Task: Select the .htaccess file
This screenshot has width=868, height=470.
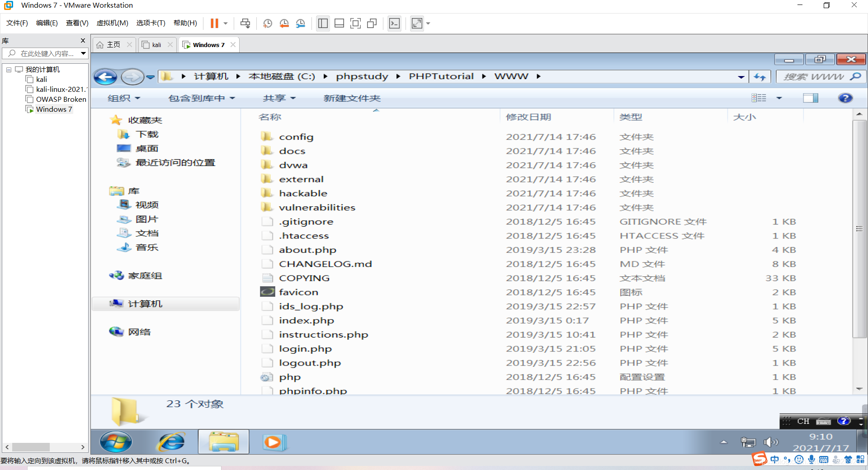Action: coord(304,236)
